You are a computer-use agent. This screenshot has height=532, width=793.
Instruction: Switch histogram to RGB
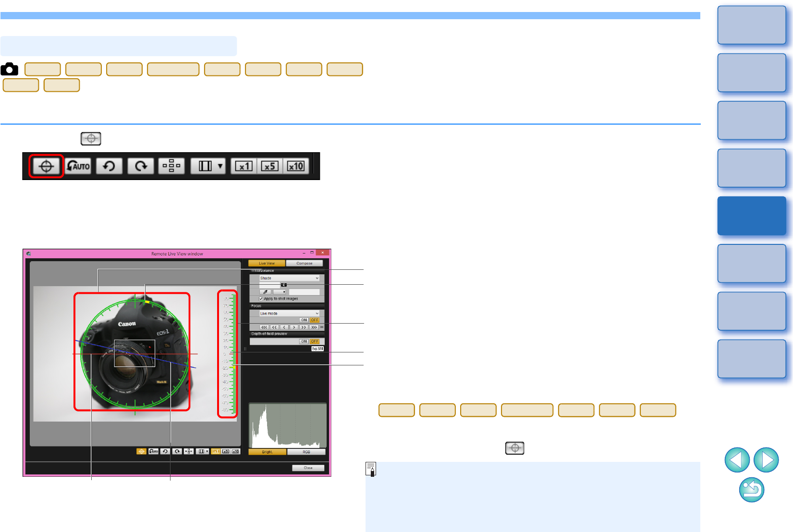click(306, 452)
